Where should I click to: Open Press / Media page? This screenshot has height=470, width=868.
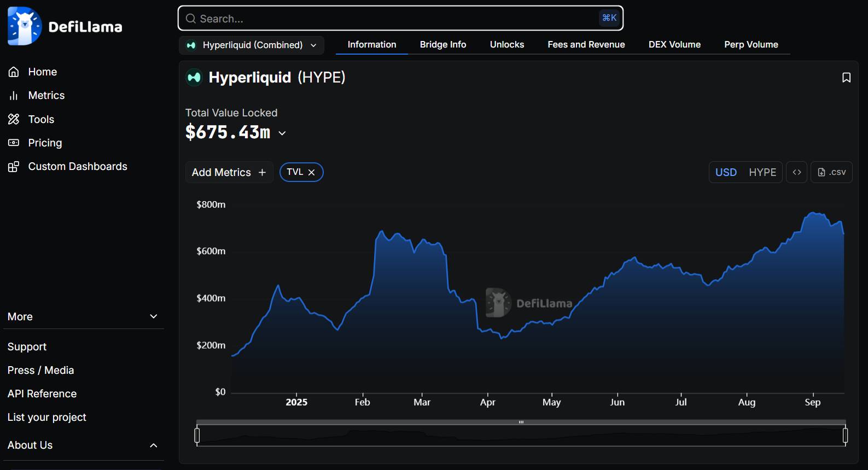click(x=40, y=370)
